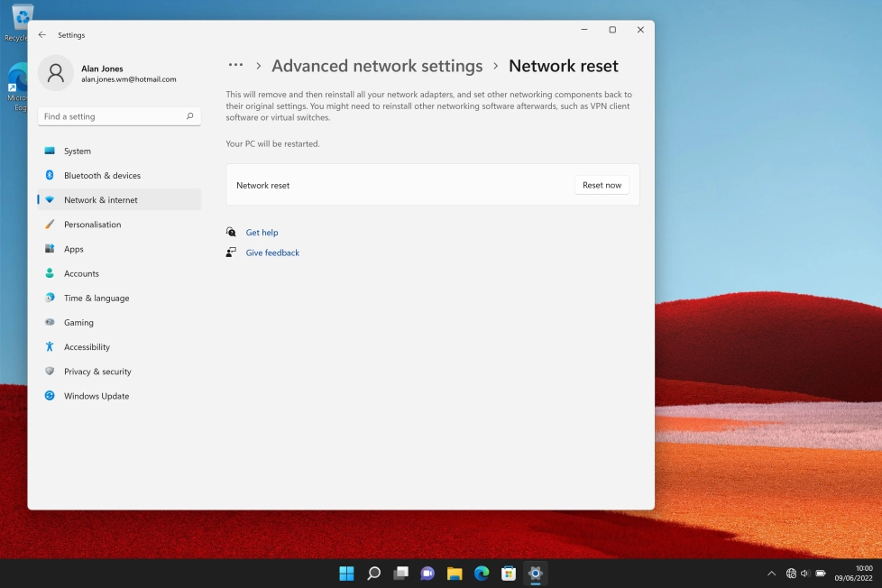The image size is (882, 588).
Task: Click the Accessibility person icon
Action: click(x=50, y=346)
